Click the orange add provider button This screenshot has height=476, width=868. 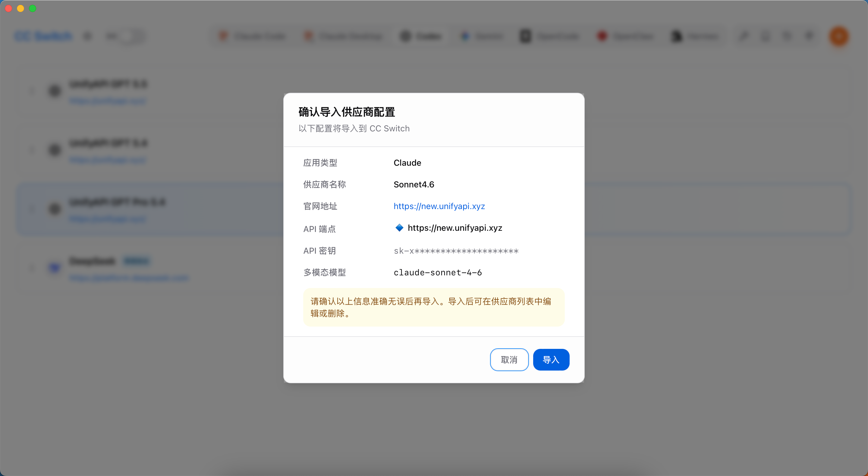point(839,36)
